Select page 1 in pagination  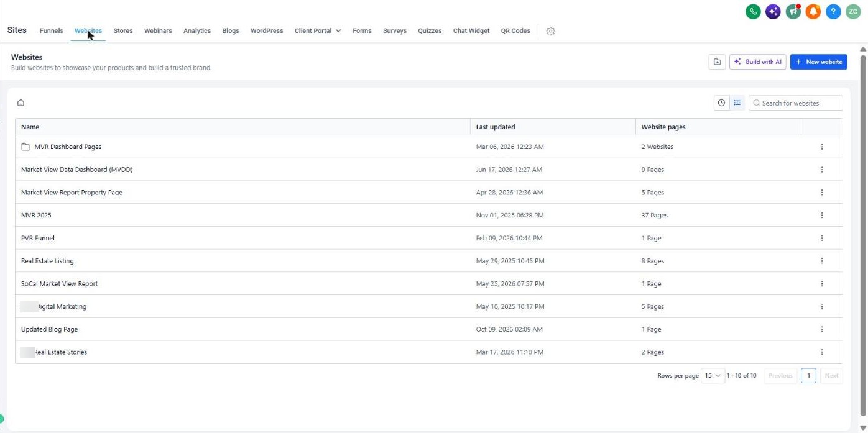(808, 376)
